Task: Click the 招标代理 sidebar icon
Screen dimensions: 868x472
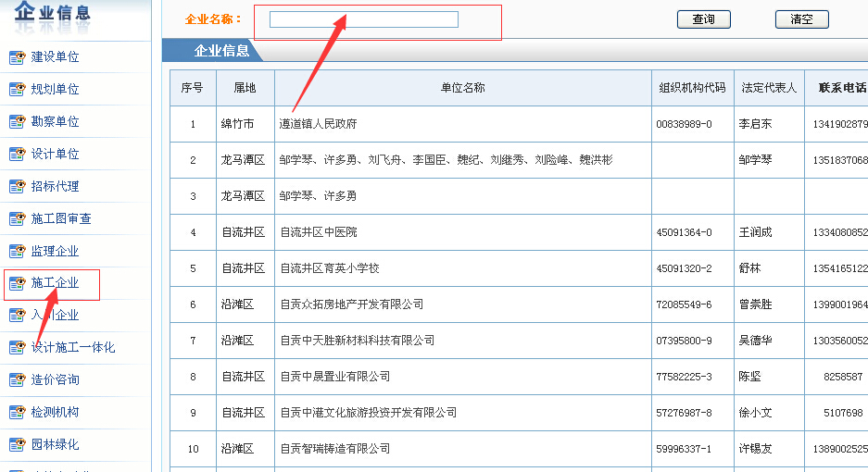Action: click(17, 187)
